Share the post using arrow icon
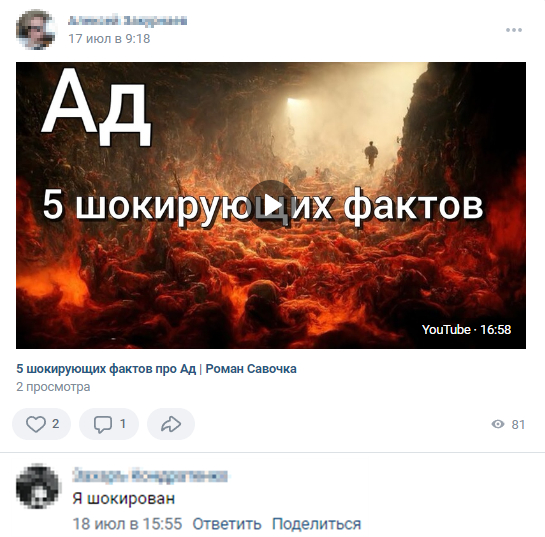The image size is (545, 537). 171,424
